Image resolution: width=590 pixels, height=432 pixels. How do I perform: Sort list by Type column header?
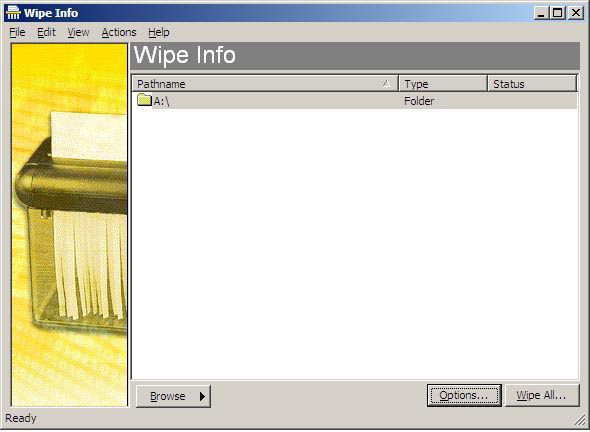click(x=443, y=84)
